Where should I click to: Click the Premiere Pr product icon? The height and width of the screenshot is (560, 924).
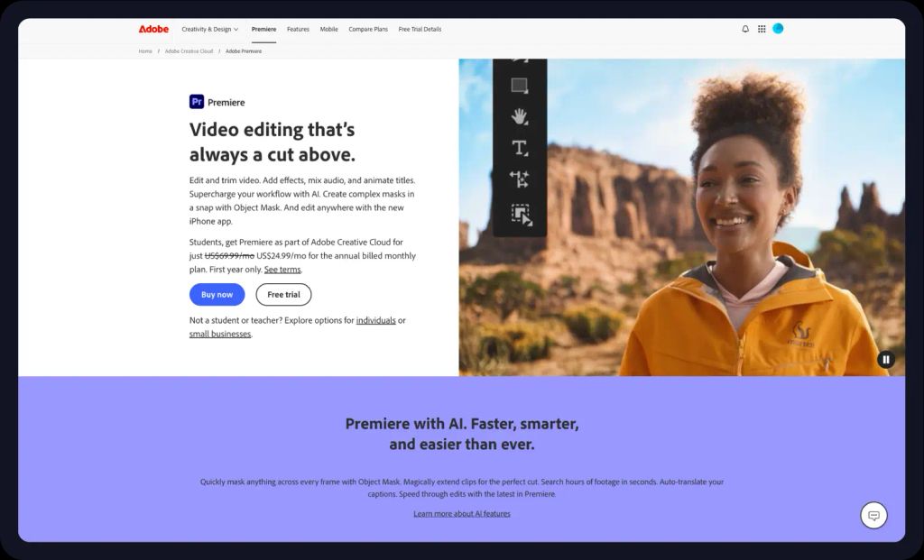[x=199, y=102]
